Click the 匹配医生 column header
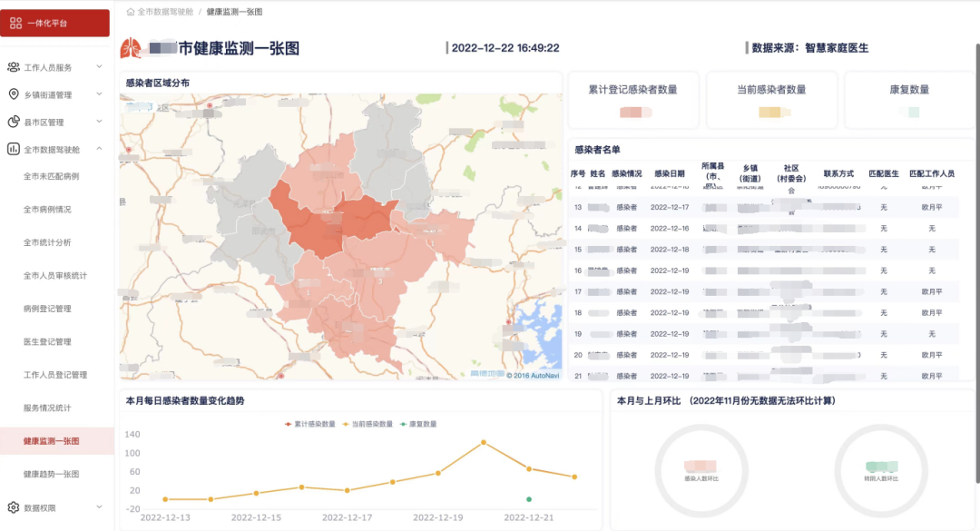Image resolution: width=980 pixels, height=531 pixels. click(884, 174)
